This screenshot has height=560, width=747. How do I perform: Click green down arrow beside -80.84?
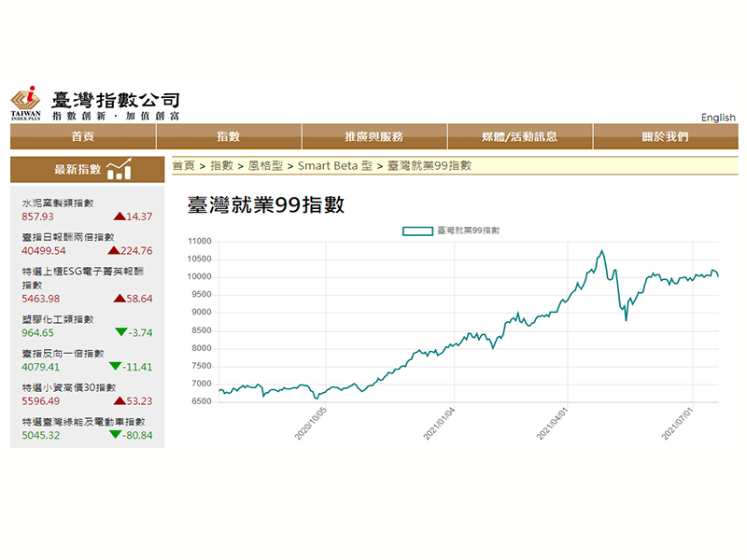(x=115, y=434)
